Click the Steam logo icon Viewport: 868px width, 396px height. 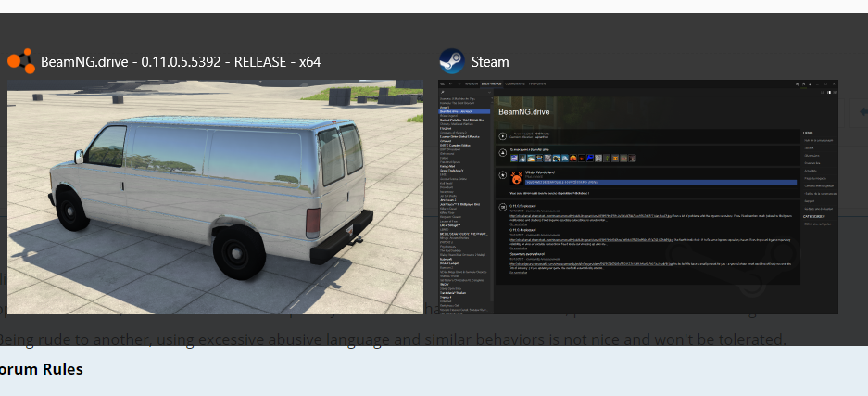click(x=452, y=61)
